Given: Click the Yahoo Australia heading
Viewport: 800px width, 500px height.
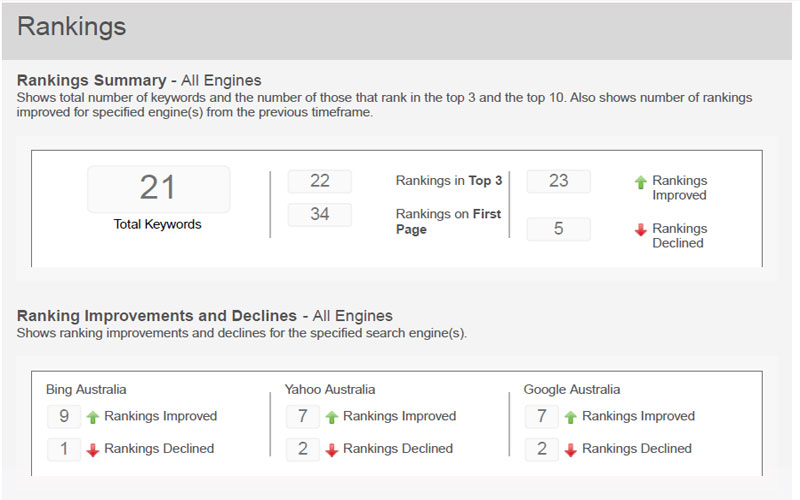Looking at the screenshot, I should [x=330, y=389].
